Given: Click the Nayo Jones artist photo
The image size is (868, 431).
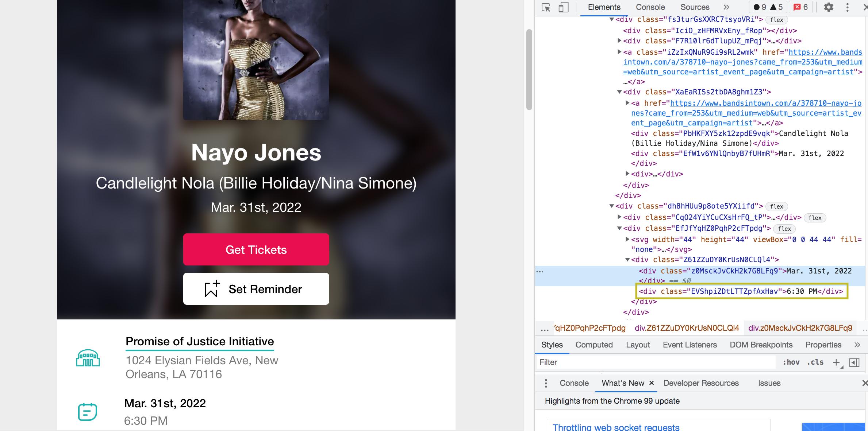Looking at the screenshot, I should [x=256, y=60].
